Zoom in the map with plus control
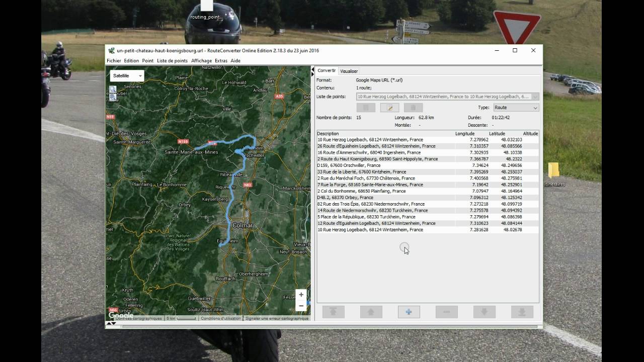 point(301,295)
